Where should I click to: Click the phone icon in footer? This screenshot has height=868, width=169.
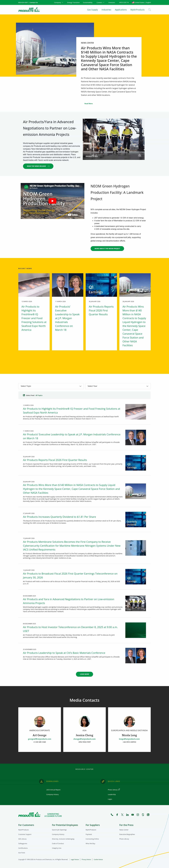112,815
